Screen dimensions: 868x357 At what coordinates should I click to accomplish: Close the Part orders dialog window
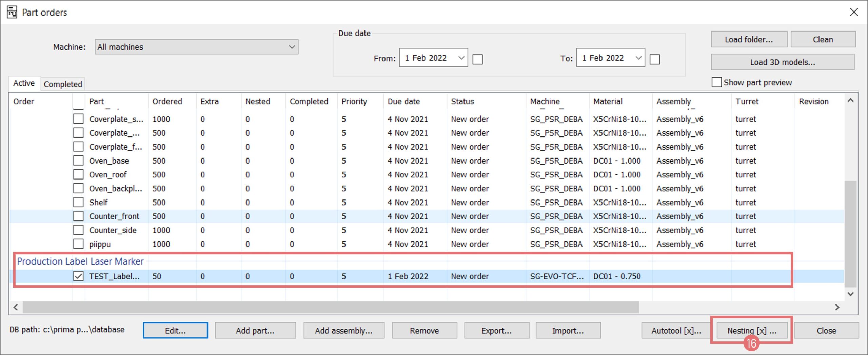[x=854, y=12]
